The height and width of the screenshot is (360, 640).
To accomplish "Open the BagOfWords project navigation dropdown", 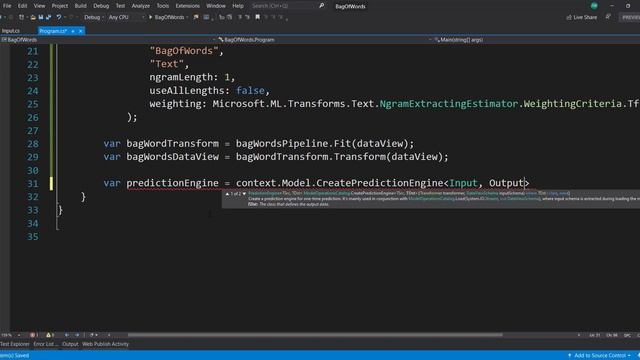I will (x=108, y=40).
